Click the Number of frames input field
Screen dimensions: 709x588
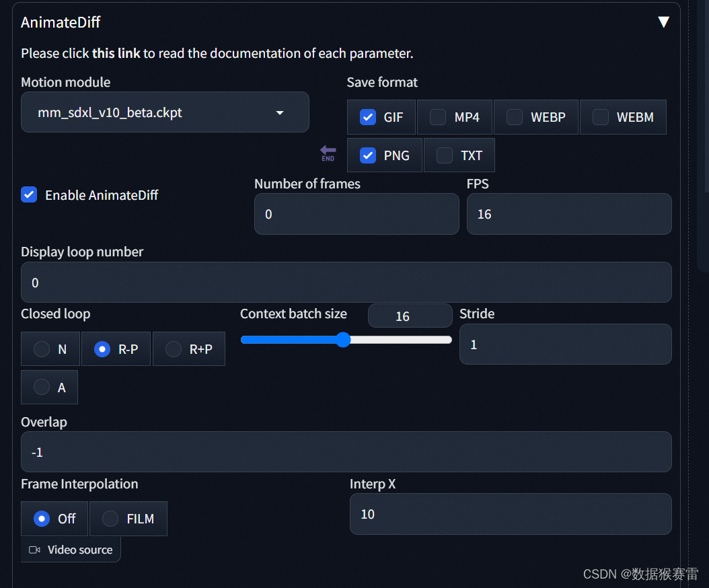click(x=357, y=214)
